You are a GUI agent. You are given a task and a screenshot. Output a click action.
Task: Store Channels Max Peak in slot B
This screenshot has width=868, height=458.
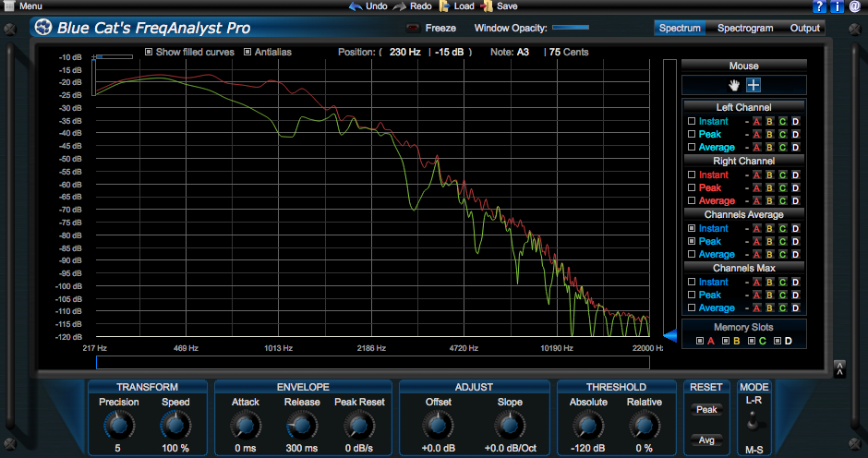click(769, 295)
